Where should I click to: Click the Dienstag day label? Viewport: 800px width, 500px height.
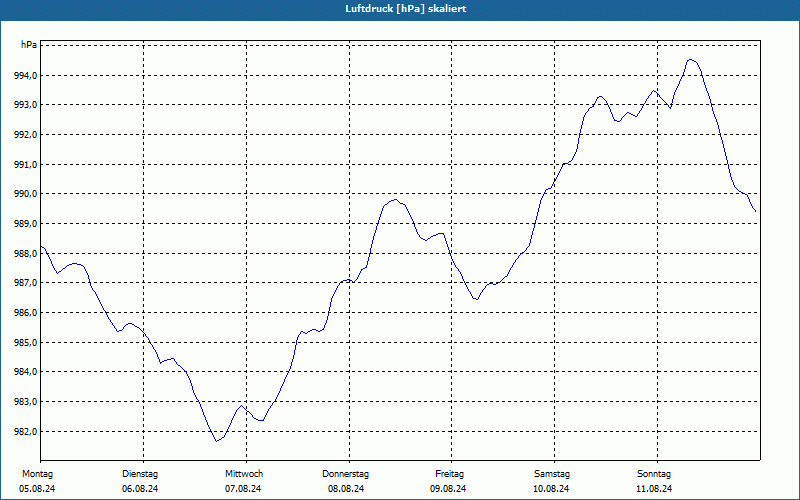coord(140,474)
